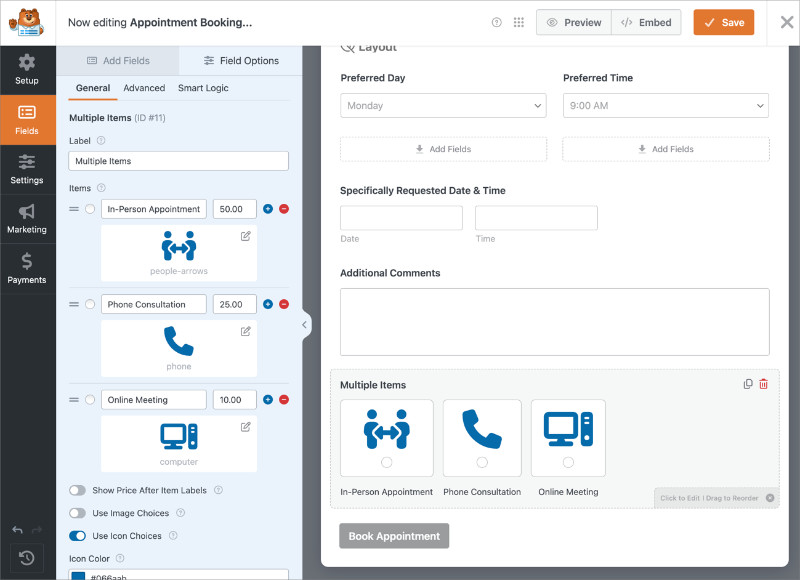800x580 pixels.
Task: Edit the price field for In-Person Appointment
Action: click(x=234, y=209)
